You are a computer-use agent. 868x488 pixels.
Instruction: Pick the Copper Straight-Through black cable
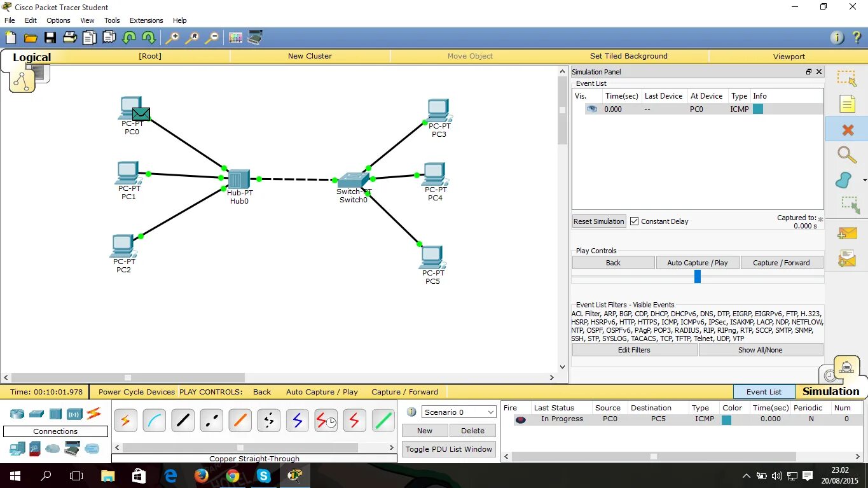(183, 421)
